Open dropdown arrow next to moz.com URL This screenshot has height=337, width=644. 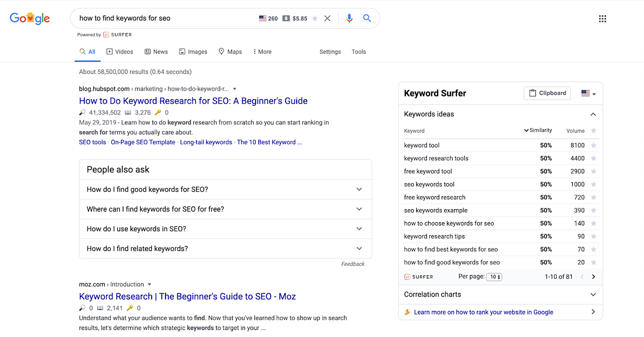pos(149,284)
